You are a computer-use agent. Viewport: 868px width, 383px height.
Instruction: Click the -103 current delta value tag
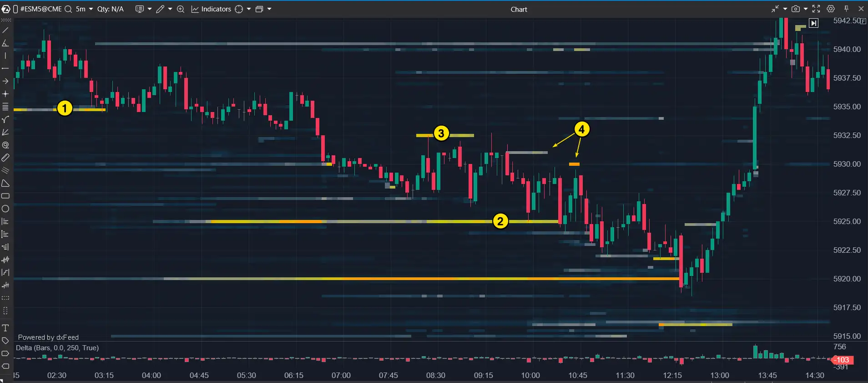tap(843, 360)
